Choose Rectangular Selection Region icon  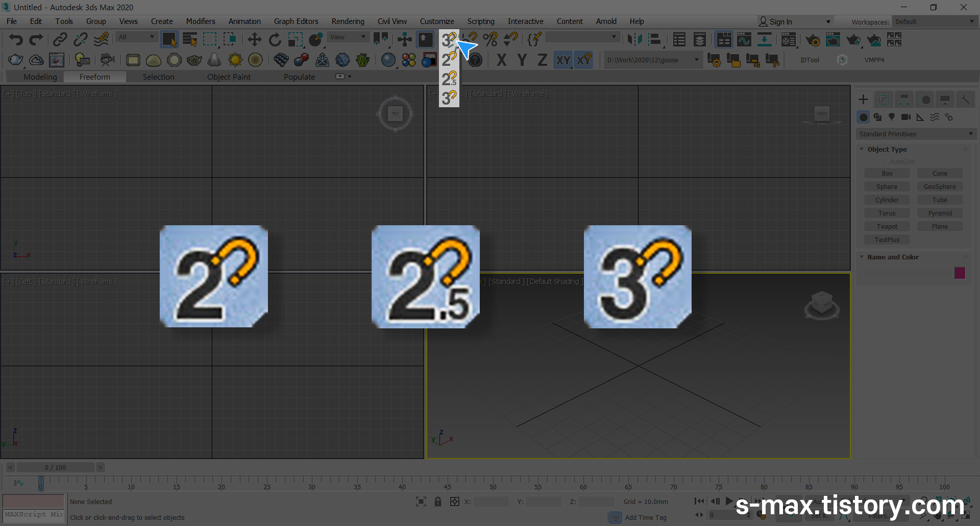tap(210, 39)
